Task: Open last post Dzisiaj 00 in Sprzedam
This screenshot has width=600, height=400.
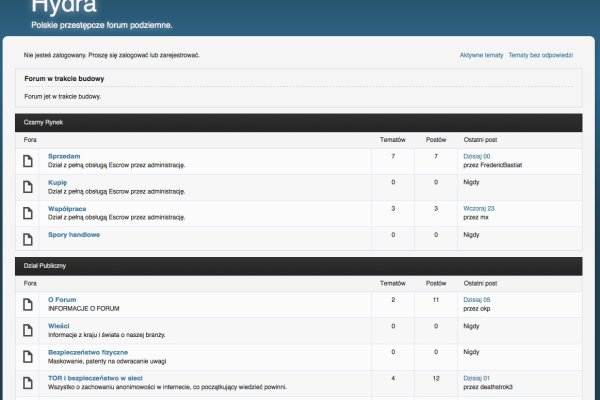Action: 477,156
